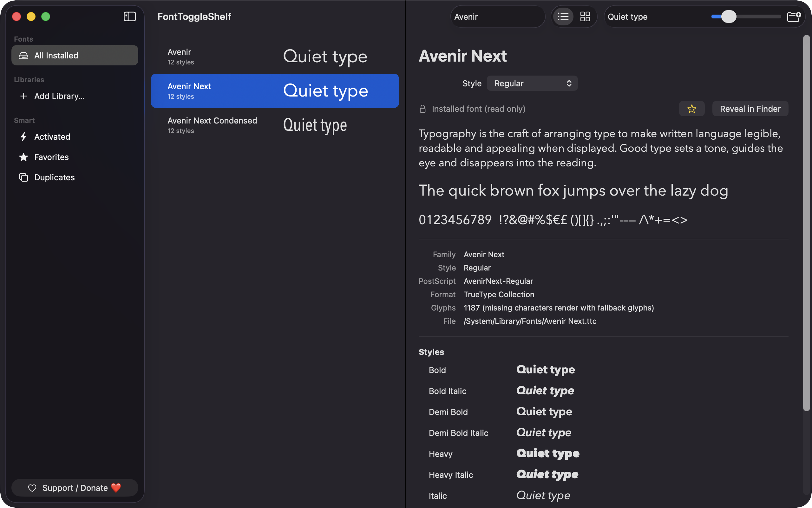Click the detail pane vertical scrollbar
The width and height of the screenshot is (812, 508).
tap(807, 223)
